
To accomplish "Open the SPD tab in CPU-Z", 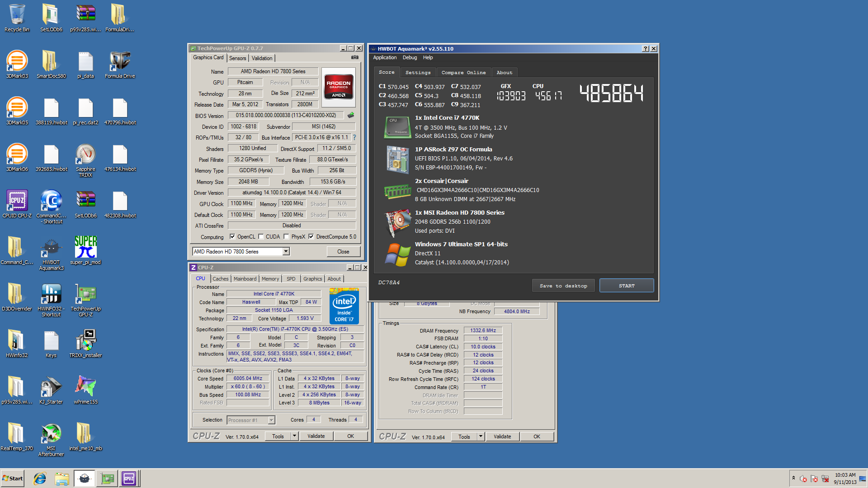I will click(291, 279).
